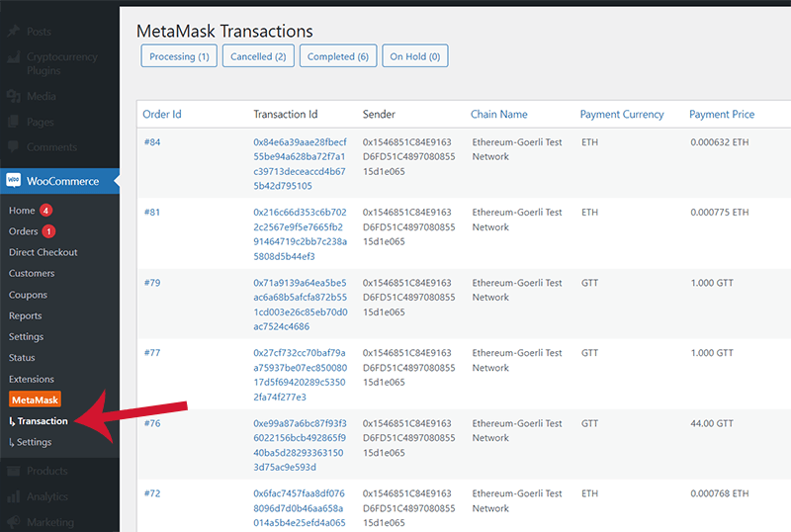The width and height of the screenshot is (791, 532).
Task: Open order #81
Action: tap(152, 212)
